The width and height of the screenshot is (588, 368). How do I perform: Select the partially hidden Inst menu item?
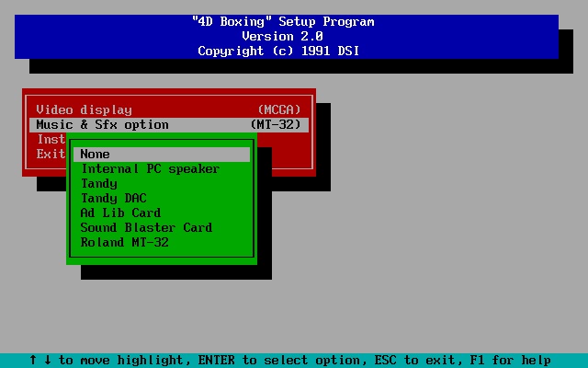coord(51,139)
